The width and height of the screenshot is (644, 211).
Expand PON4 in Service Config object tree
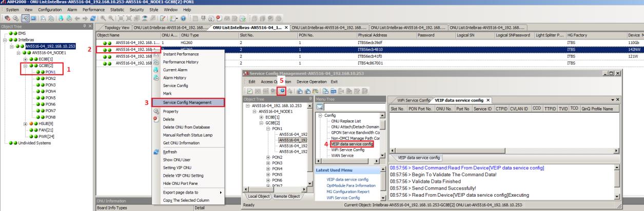(268, 168)
